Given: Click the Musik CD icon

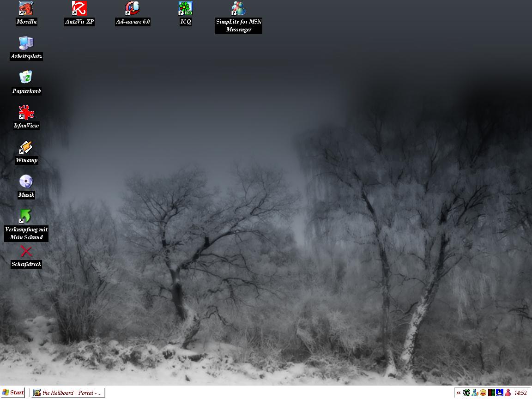Looking at the screenshot, I should click(26, 181).
